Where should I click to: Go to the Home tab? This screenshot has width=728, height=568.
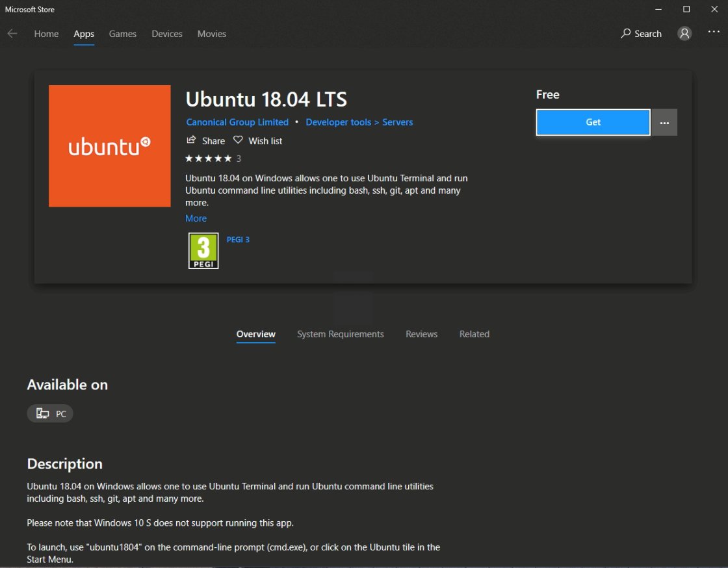click(46, 34)
